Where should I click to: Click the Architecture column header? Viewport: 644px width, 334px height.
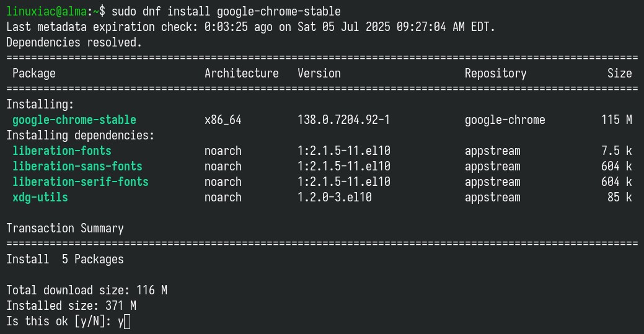[242, 73]
